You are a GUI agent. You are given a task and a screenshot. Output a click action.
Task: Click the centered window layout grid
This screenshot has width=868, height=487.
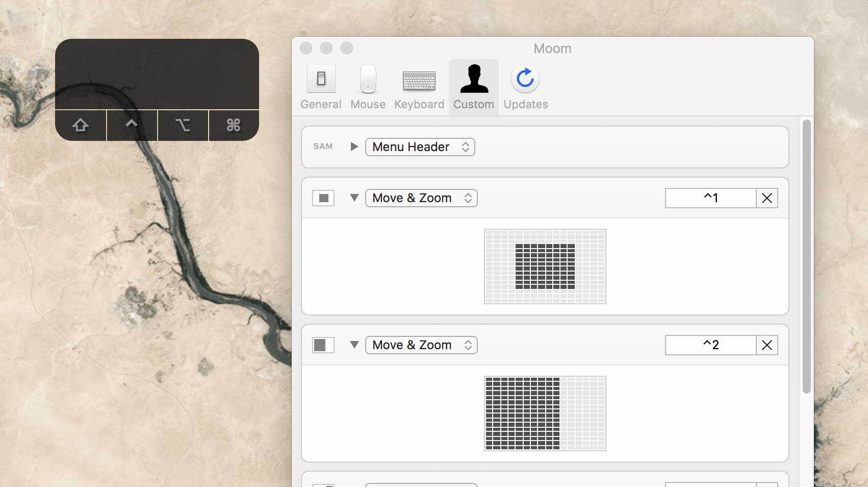[x=545, y=266]
